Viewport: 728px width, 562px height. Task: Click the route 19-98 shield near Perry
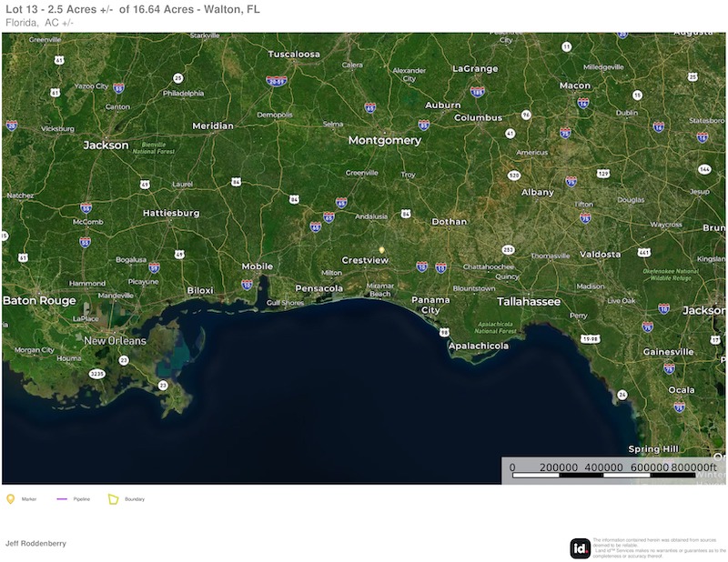591,338
